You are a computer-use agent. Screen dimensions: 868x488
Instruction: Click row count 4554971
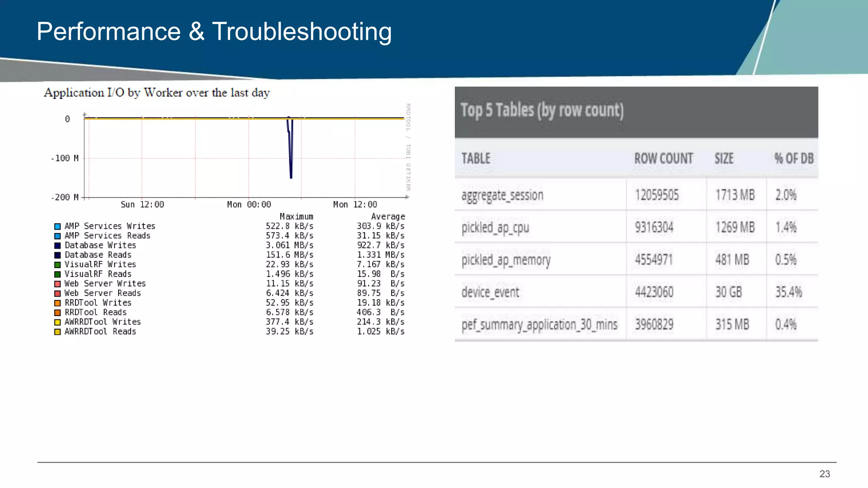click(654, 260)
